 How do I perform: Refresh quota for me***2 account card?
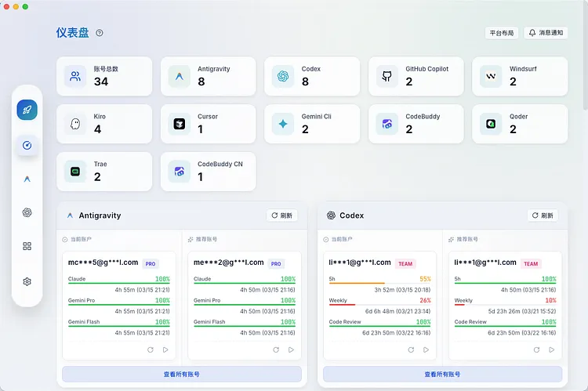coord(276,349)
